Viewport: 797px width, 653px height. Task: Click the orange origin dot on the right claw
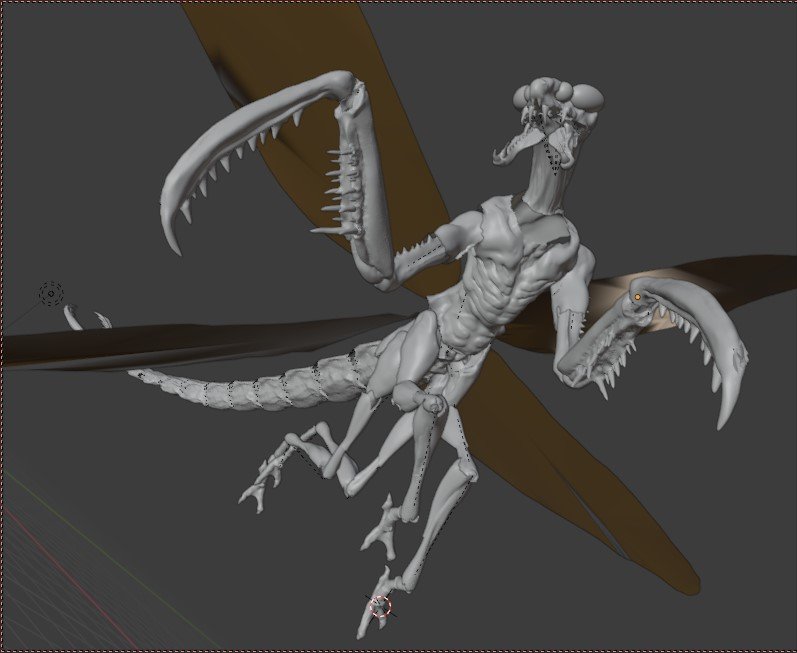click(x=637, y=297)
